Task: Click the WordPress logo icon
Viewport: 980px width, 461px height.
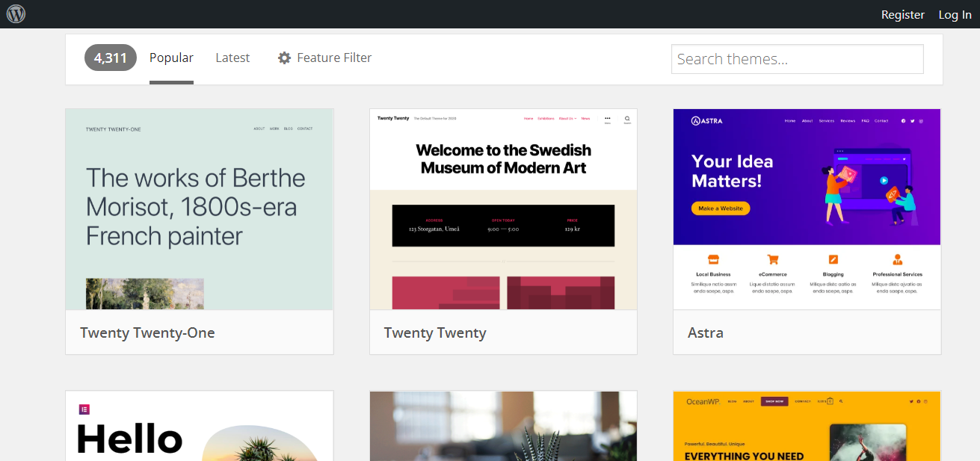Action: pos(16,14)
